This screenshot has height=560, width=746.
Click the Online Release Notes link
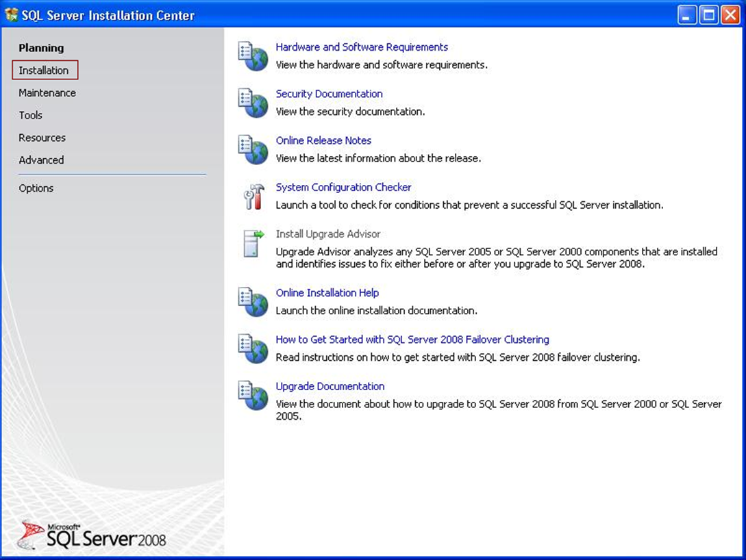[323, 140]
